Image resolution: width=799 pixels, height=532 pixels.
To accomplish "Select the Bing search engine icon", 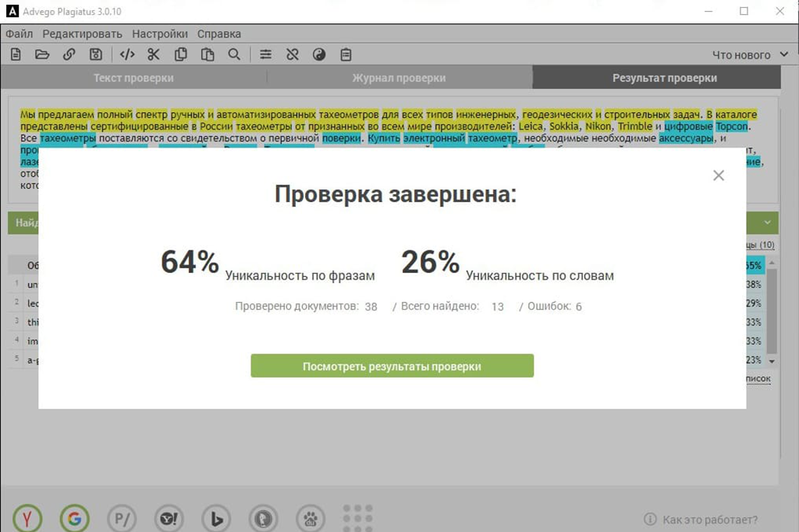I will tap(216, 520).
